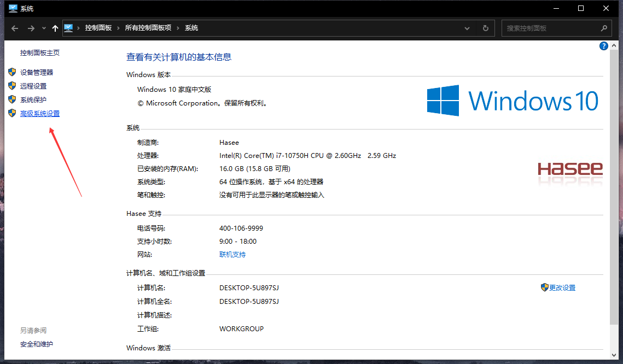Select computer name DESKTOP-5U897SJ beside 计算机名
This screenshot has height=364, width=623.
point(249,288)
